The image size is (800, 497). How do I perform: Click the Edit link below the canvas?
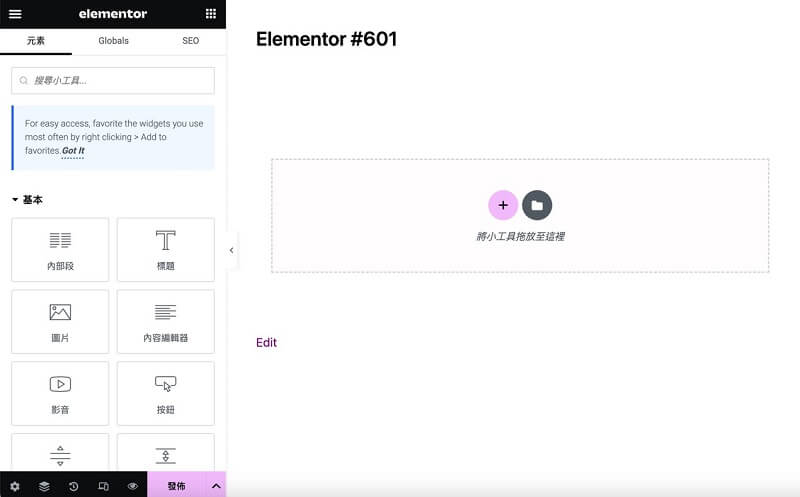[x=266, y=342]
